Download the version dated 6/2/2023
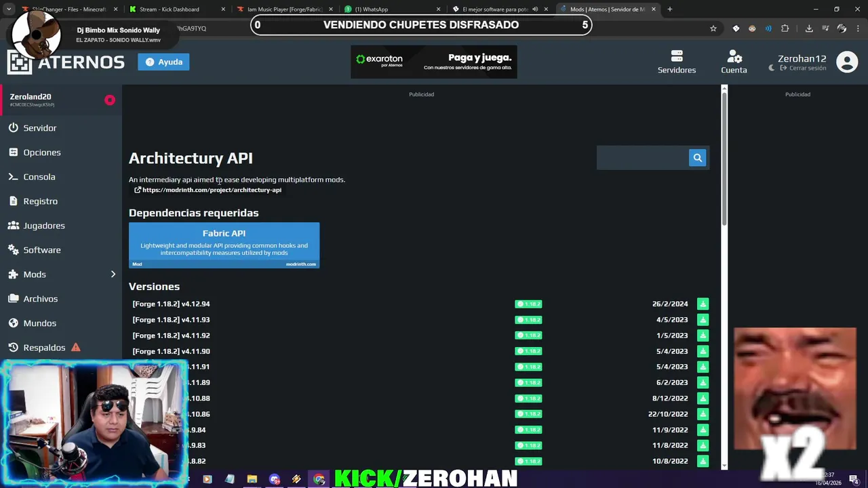This screenshot has width=868, height=488. [x=703, y=382]
